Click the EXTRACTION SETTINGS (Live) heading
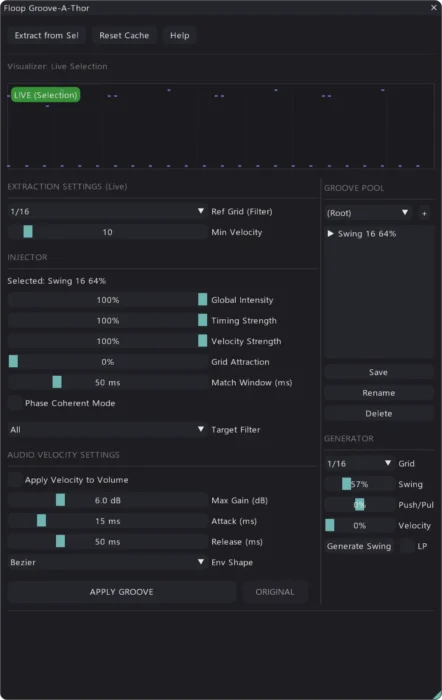This screenshot has width=442, height=700. [x=67, y=187]
